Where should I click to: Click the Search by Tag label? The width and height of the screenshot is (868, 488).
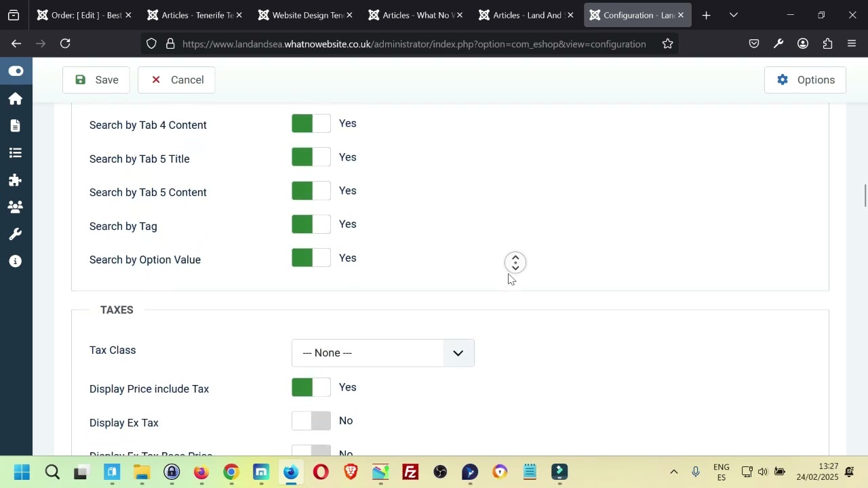(x=123, y=226)
